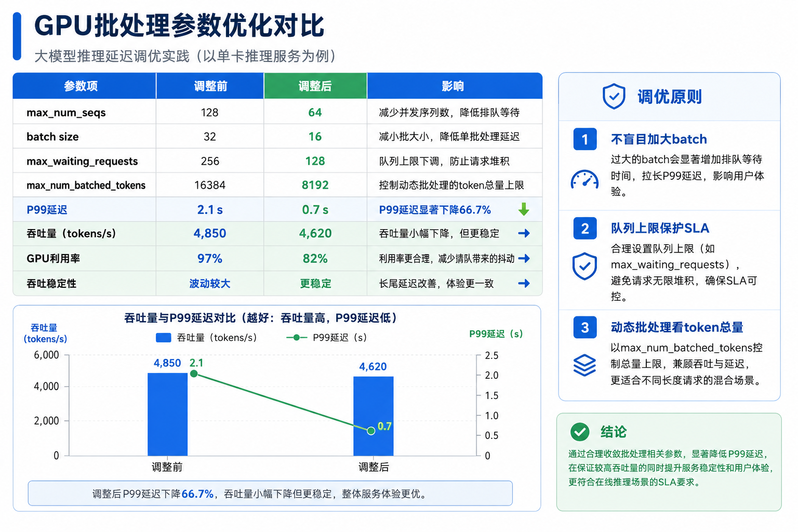Click the 调整前 x-axis label

(x=167, y=467)
